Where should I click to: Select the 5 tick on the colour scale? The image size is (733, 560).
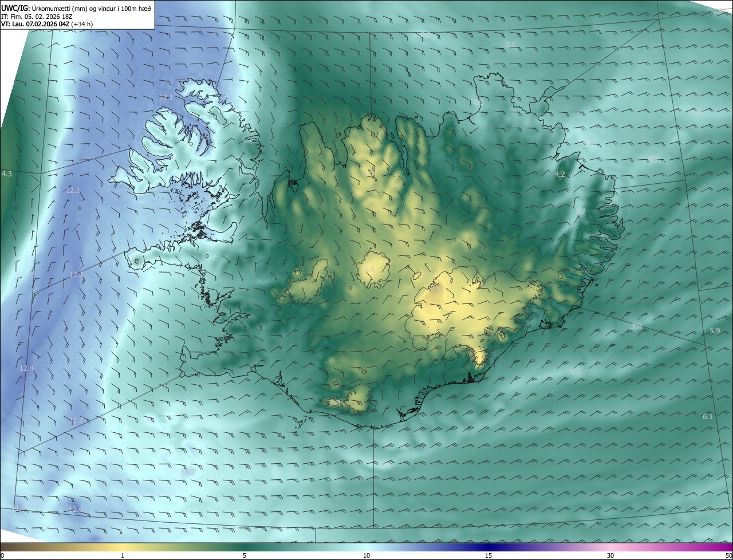[245, 555]
